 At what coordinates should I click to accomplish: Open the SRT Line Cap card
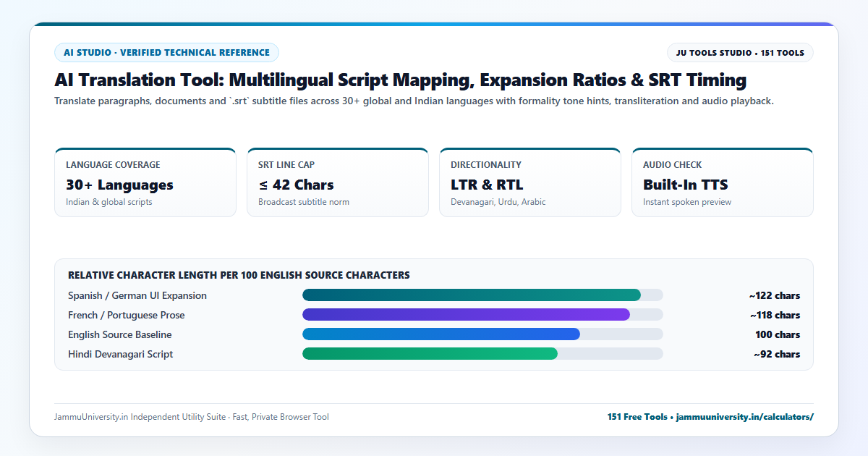tap(338, 182)
